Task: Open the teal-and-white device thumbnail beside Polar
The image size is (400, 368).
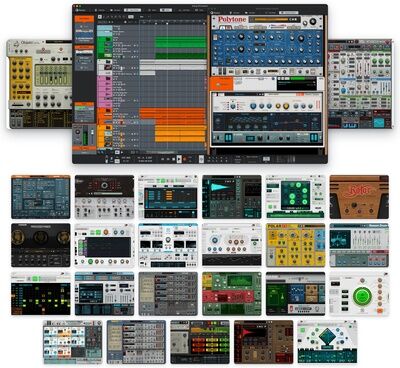Action: 359,245
